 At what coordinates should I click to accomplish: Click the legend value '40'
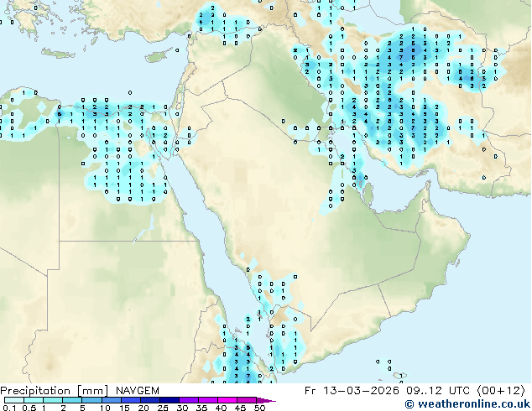click(221, 408)
